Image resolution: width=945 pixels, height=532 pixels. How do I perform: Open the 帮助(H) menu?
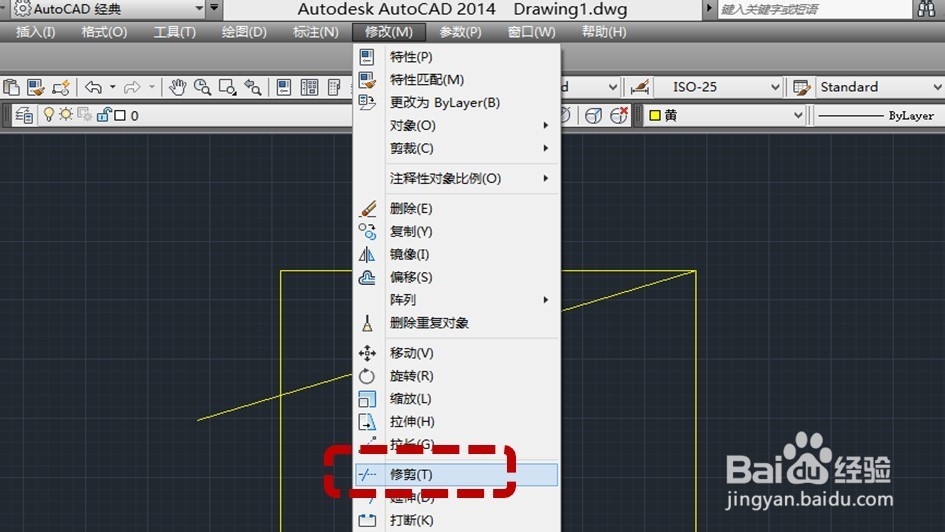[x=604, y=32]
